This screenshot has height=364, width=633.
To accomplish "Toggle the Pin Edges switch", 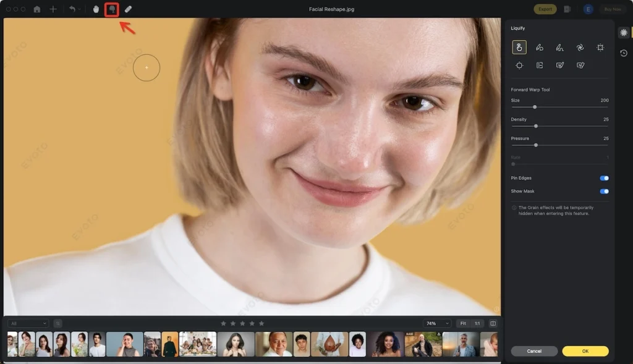I will (x=604, y=178).
